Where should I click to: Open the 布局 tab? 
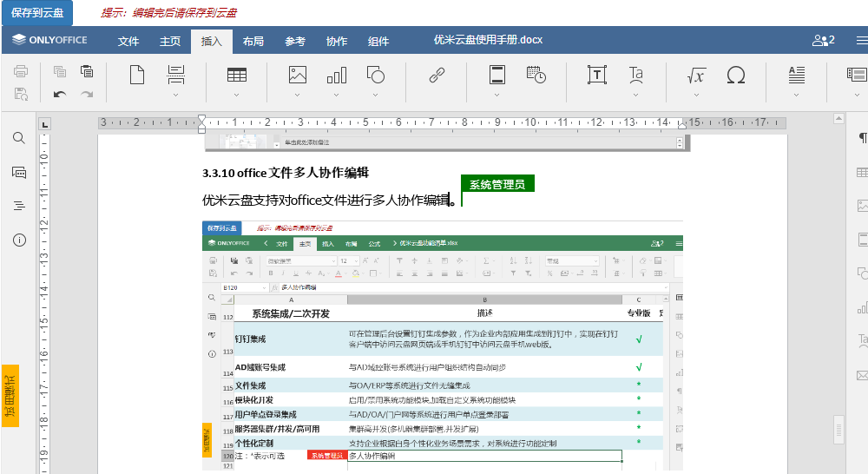(253, 41)
